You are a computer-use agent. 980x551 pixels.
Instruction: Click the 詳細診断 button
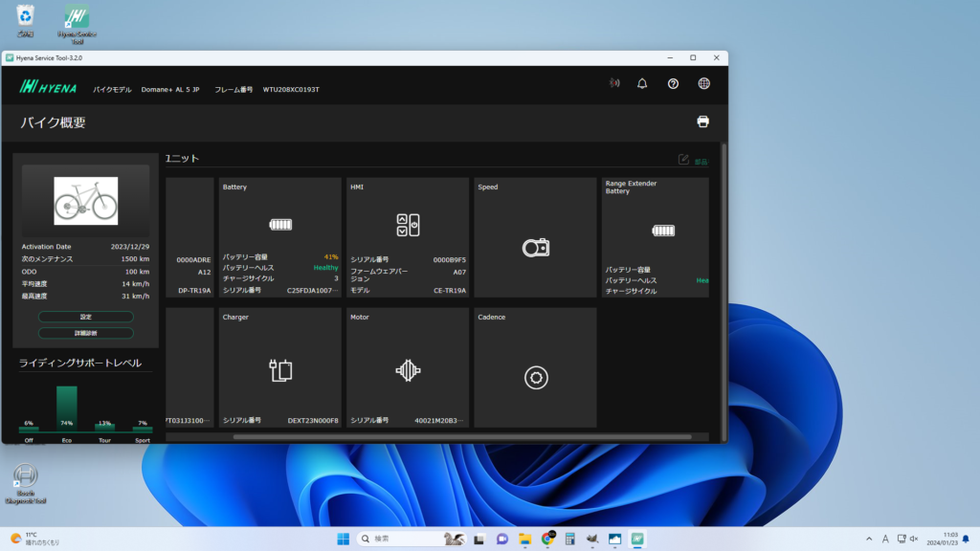point(86,333)
